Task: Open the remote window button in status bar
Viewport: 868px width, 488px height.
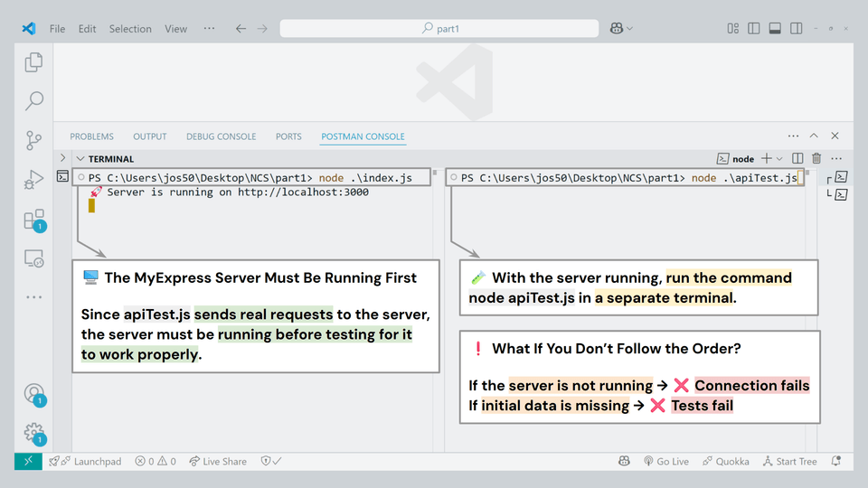Action: [28, 462]
